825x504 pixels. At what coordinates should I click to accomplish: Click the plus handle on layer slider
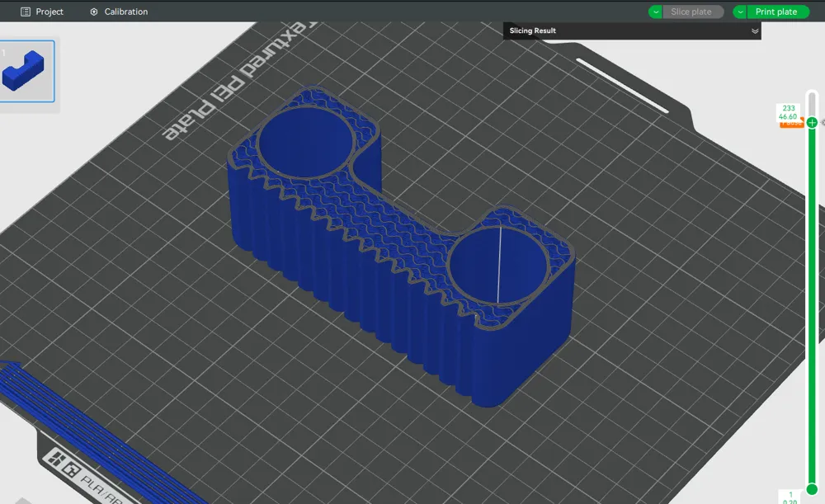(812, 123)
